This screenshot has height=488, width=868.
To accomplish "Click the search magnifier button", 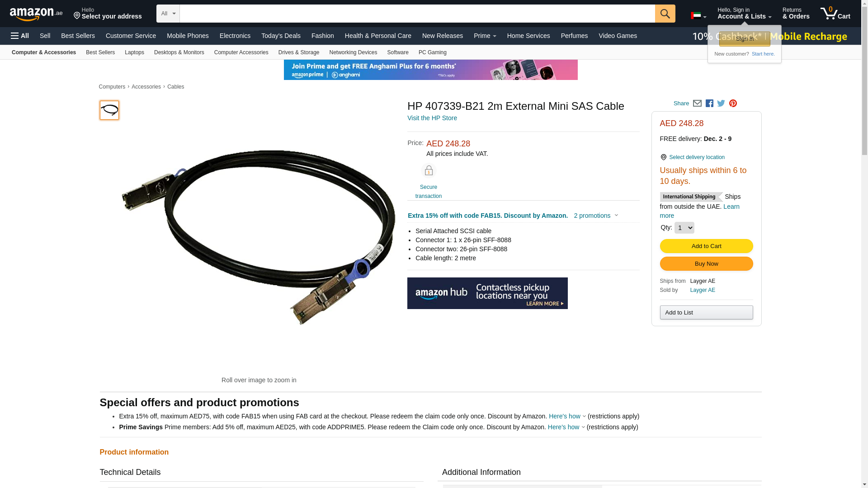I will tap(665, 14).
